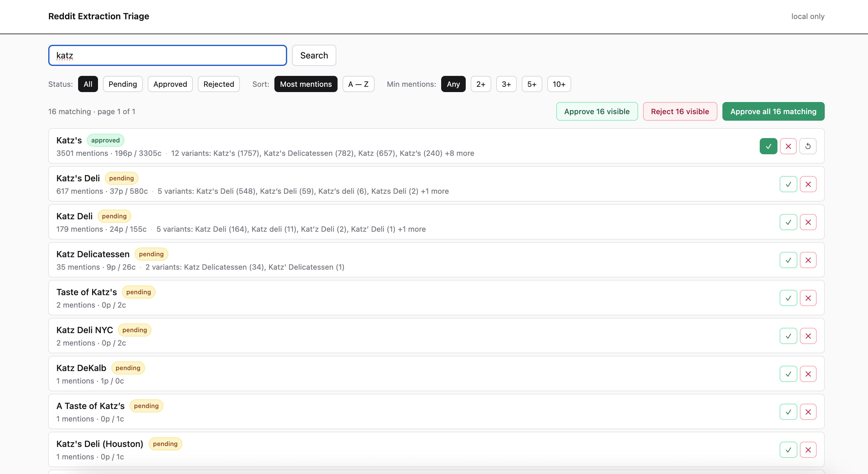Image resolution: width=868 pixels, height=474 pixels.
Task: Focus the search field containing katz
Action: click(167, 55)
